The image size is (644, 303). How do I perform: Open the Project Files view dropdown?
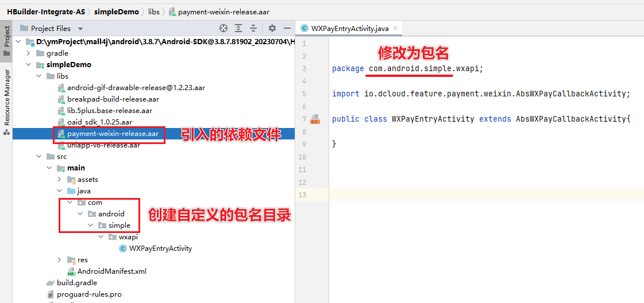pyautogui.click(x=80, y=29)
